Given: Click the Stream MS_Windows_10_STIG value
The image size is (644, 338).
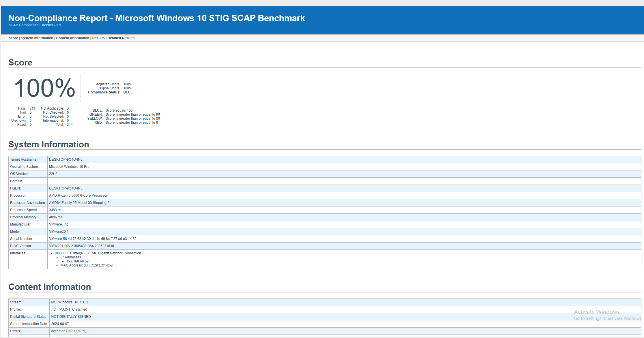Looking at the screenshot, I should pos(70,302).
